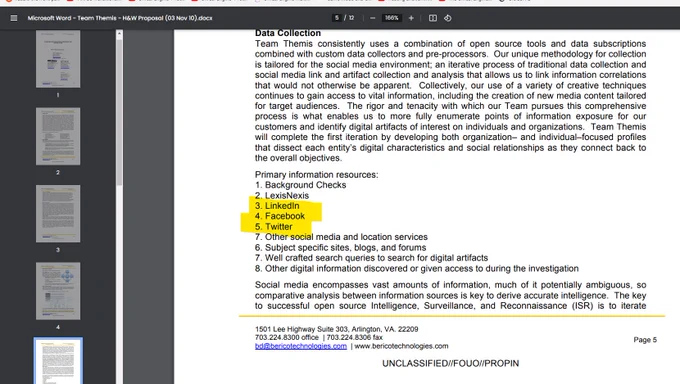Image resolution: width=680 pixels, height=384 pixels.
Task: Click 'Other digital information discovered' list item
Action: 417,269
